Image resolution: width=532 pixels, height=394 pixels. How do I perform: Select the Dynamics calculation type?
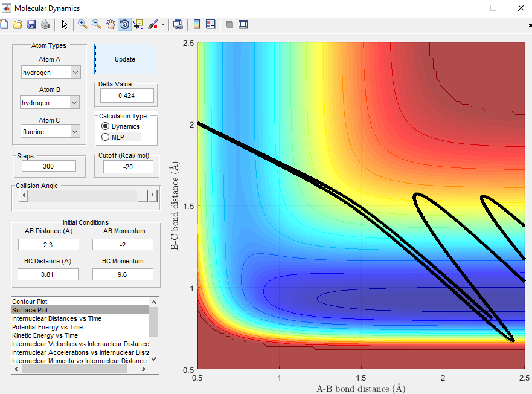click(106, 126)
